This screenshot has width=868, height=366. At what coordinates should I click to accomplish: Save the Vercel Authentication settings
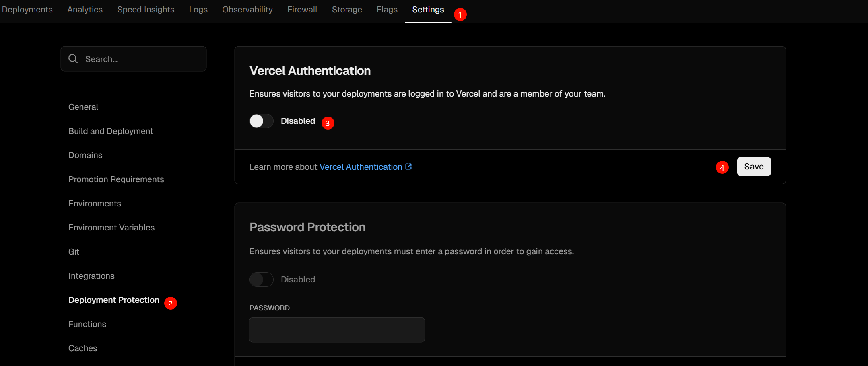click(x=753, y=167)
